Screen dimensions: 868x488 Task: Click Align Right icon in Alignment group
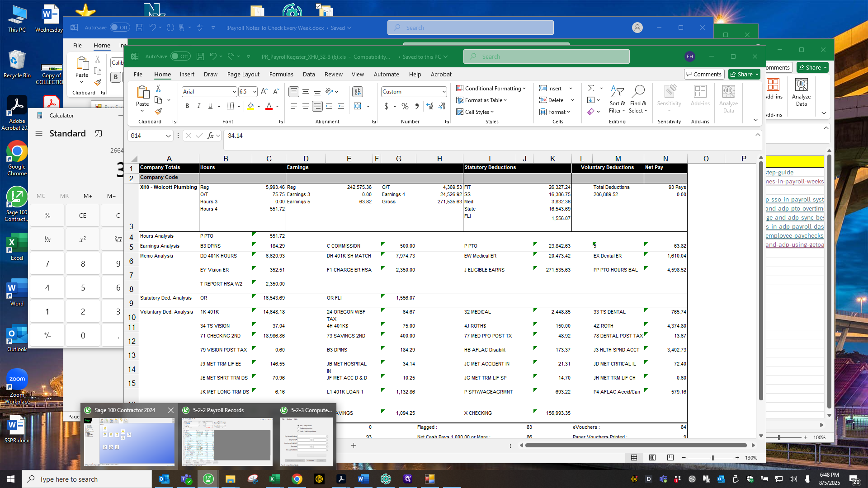(x=317, y=106)
